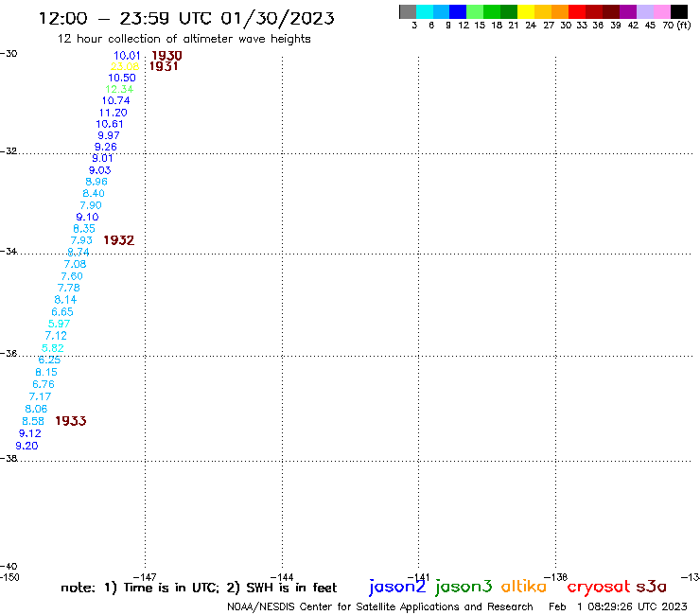This screenshot has width=700, height=615.
Task: Click the wave height value 9.10
Action: tap(87, 217)
